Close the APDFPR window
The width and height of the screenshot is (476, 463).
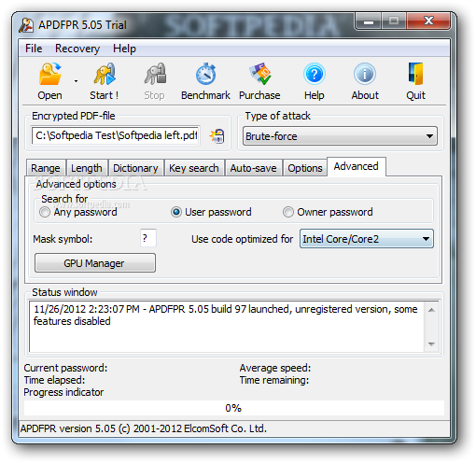428,21
